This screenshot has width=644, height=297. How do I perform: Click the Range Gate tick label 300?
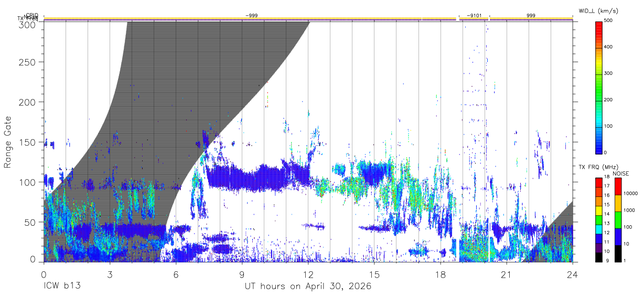coord(28,25)
